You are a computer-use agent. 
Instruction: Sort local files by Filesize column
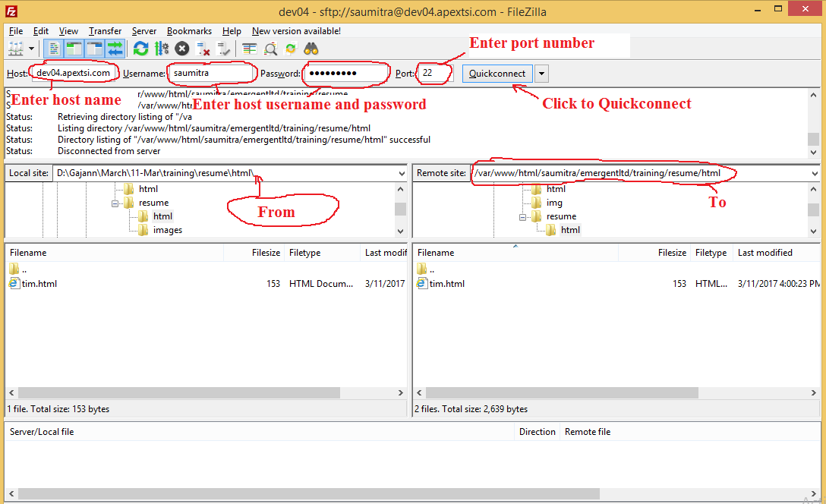[x=254, y=253]
